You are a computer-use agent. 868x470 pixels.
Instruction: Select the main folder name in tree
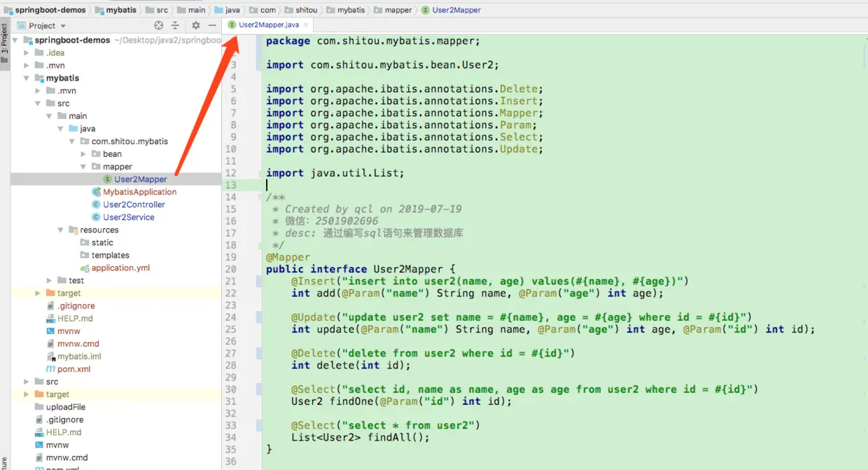pos(78,116)
